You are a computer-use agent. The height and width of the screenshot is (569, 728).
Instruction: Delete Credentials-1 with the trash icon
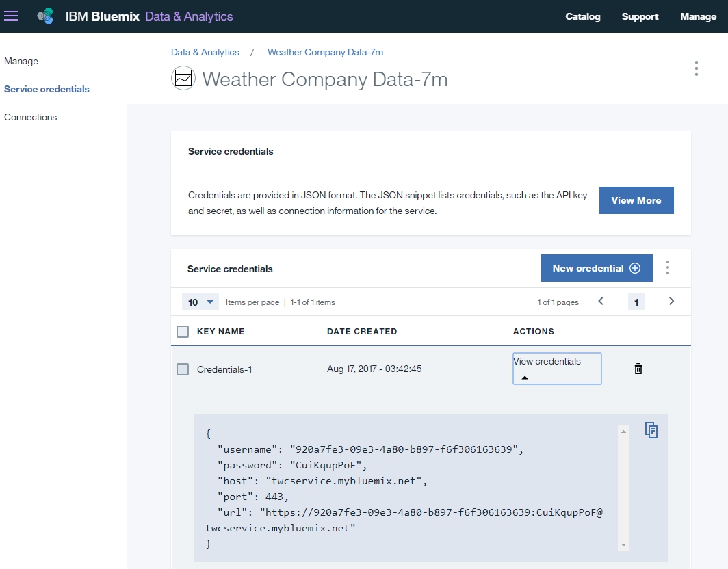point(638,369)
